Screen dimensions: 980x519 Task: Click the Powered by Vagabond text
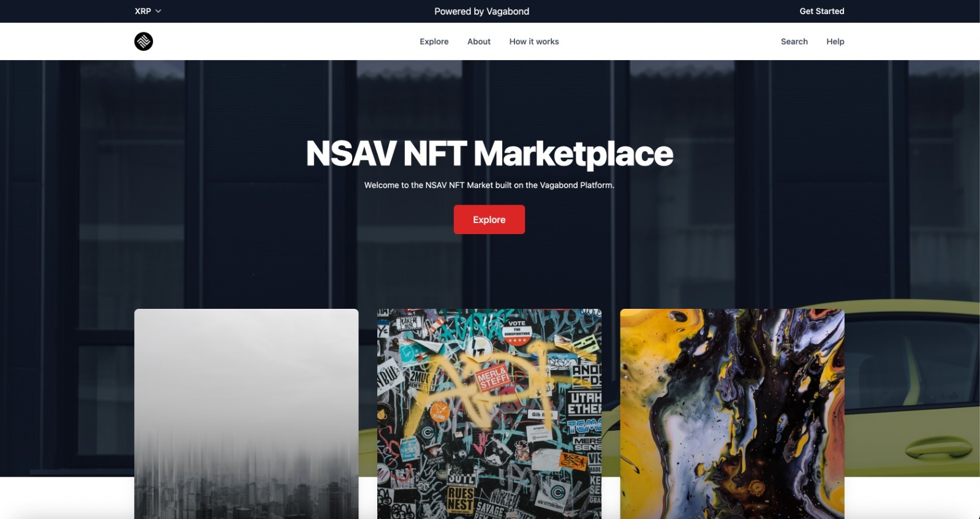point(481,11)
